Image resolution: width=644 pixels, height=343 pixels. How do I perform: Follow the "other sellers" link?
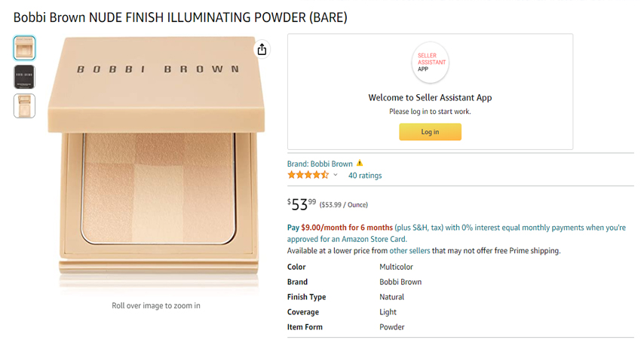[x=409, y=251]
